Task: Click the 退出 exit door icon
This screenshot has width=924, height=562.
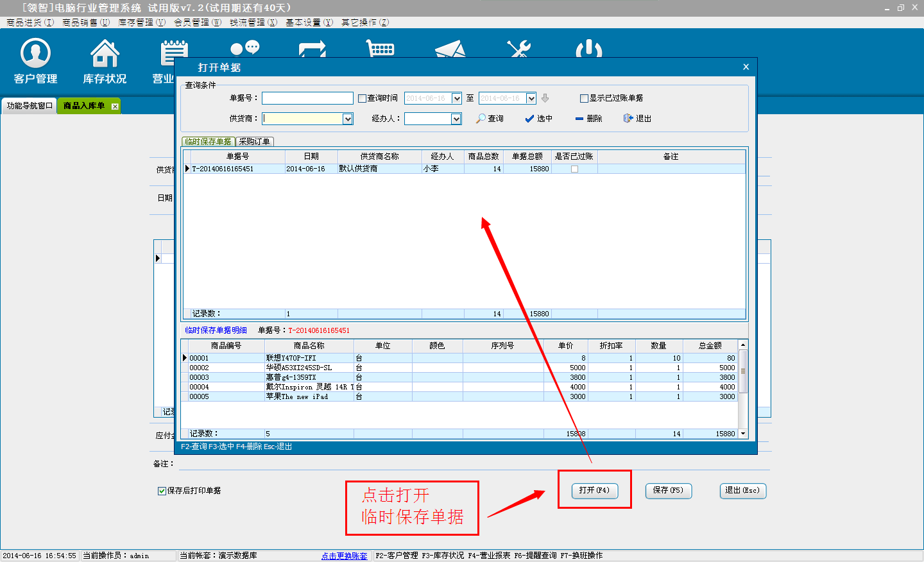Action: [x=628, y=119]
